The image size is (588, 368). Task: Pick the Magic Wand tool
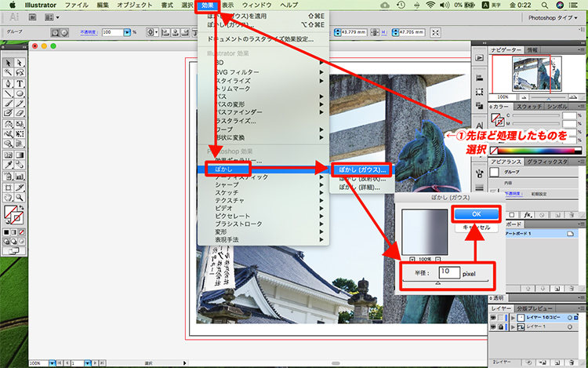[x=8, y=73]
